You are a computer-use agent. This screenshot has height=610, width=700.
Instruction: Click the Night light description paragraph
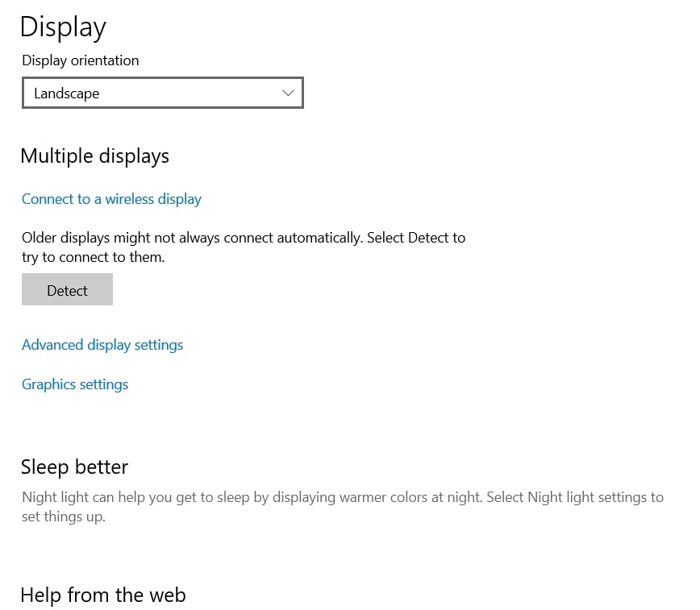343,507
